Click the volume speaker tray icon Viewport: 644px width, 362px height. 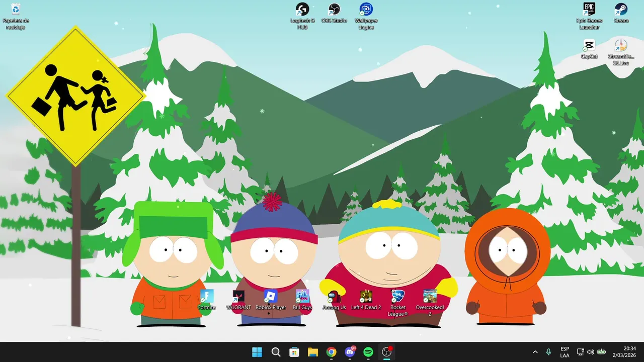point(590,352)
